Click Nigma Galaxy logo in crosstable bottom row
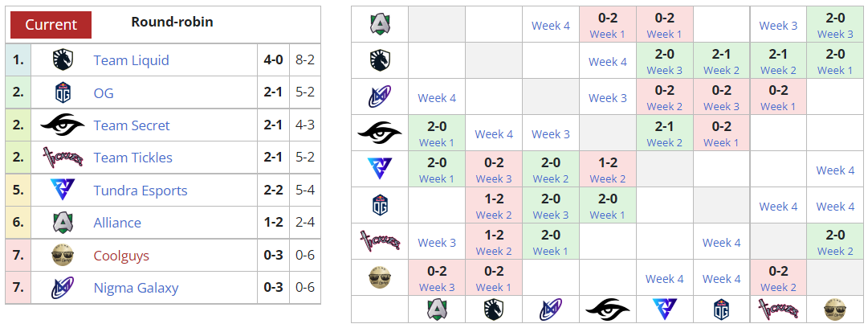The width and height of the screenshot is (868, 328). (x=550, y=310)
